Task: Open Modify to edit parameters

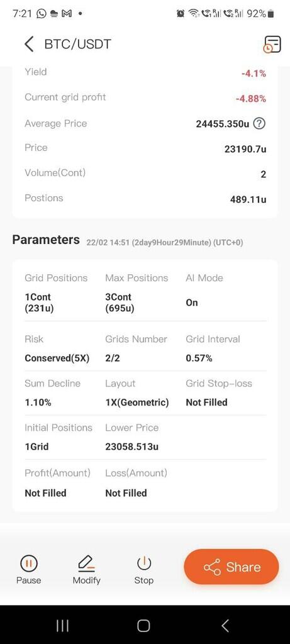Action: 86,570
